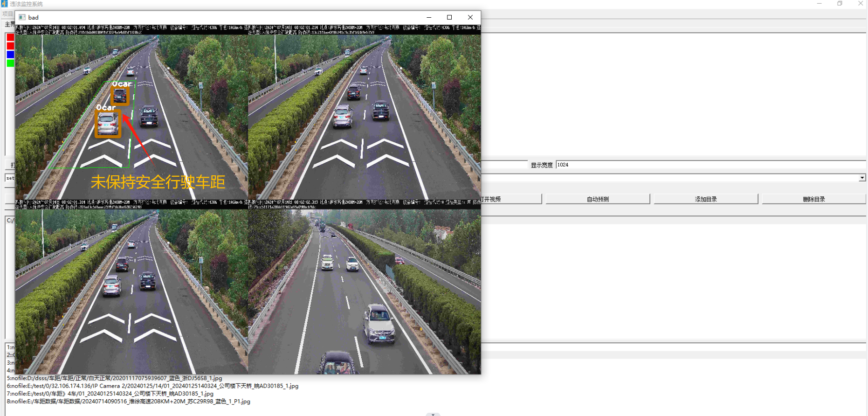Pick the blue color swatch
This screenshot has height=416, width=868.
pos(10,55)
